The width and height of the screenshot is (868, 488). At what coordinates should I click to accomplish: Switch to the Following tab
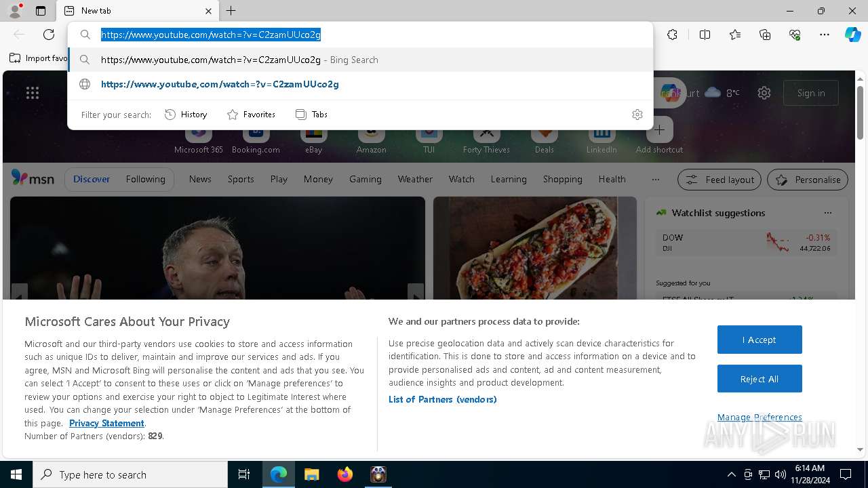click(145, 179)
